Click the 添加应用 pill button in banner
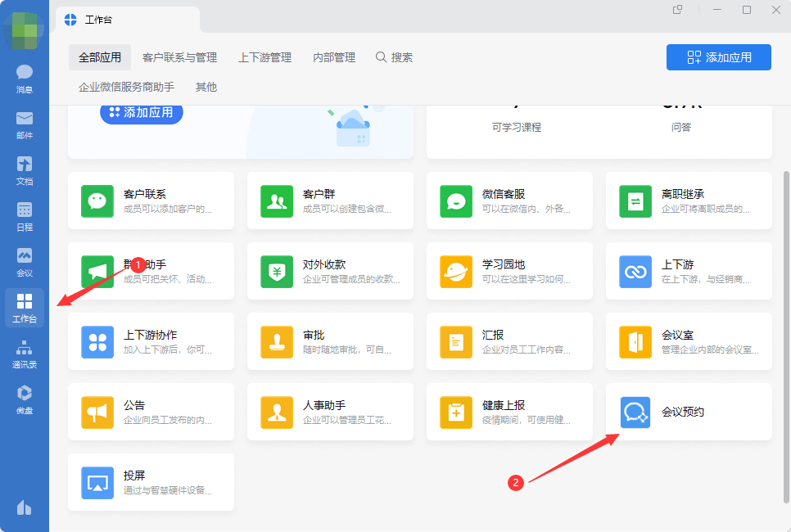Screen dimensions: 791x532 pyautogui.click(x=141, y=113)
